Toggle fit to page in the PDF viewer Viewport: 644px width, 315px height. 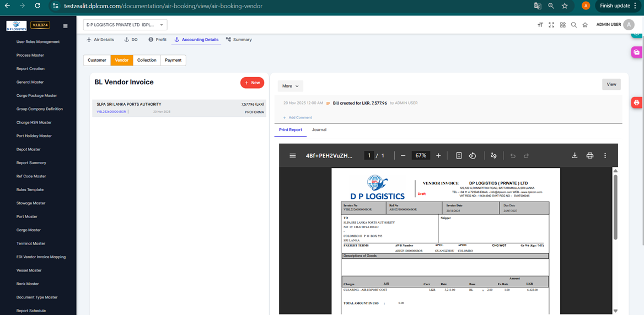[459, 156]
